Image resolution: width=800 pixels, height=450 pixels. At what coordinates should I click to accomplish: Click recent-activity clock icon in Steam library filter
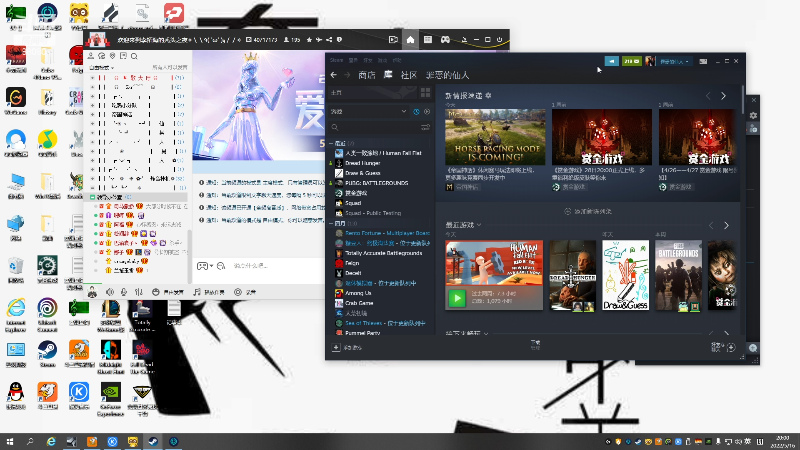[416, 111]
